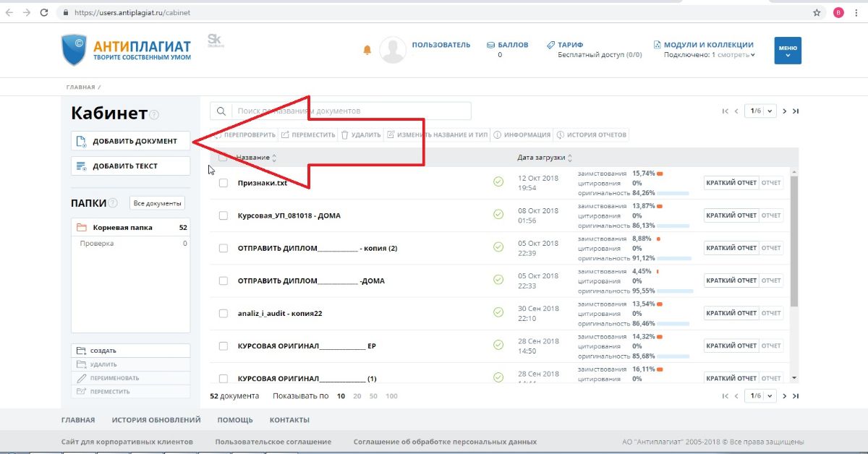Check the box for Признаки.txt
868x454 pixels.
[x=224, y=183]
